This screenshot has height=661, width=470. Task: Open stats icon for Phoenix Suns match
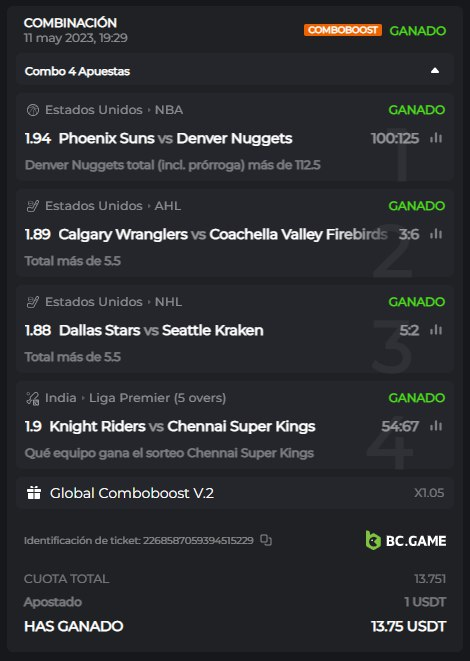click(436, 138)
